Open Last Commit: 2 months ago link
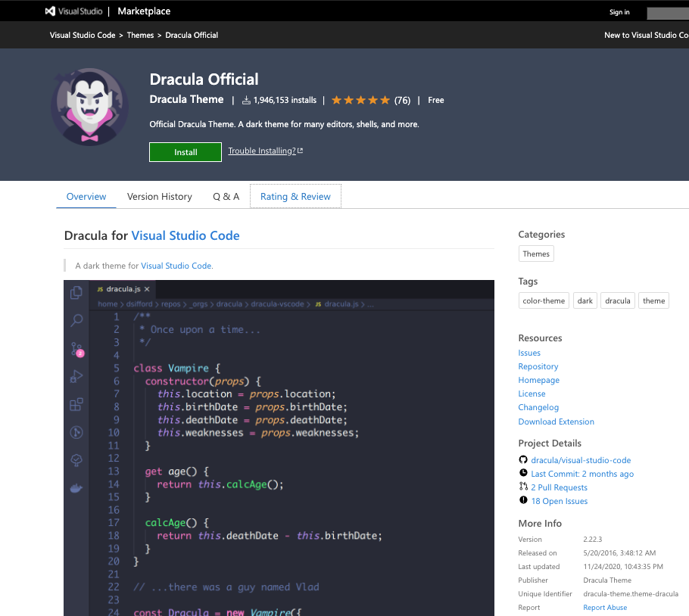Image resolution: width=689 pixels, height=616 pixels. 582,474
